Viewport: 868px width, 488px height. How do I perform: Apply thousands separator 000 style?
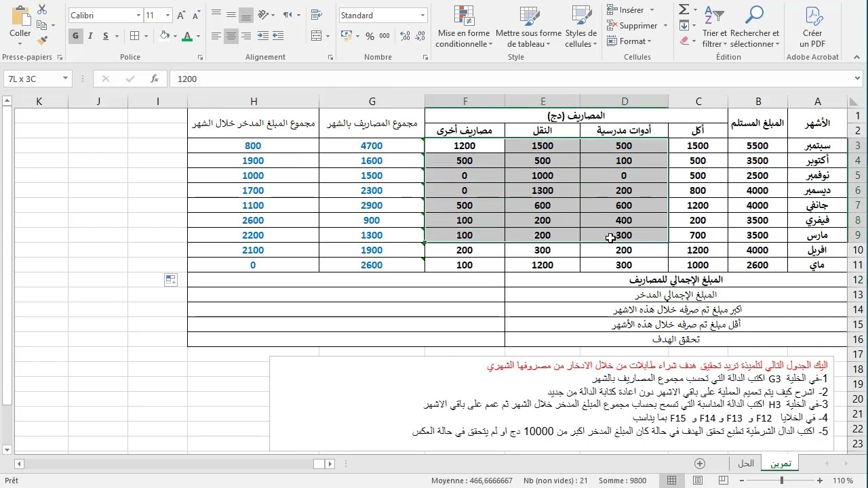(x=385, y=36)
